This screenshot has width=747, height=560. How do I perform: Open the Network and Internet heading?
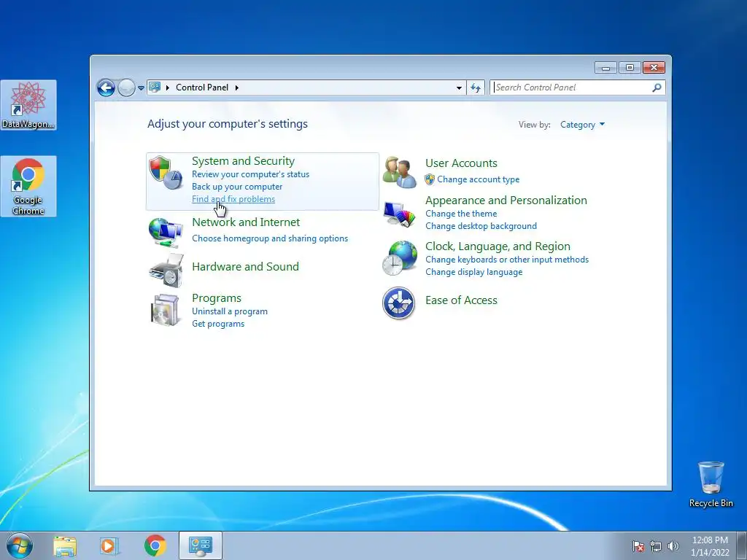(246, 222)
